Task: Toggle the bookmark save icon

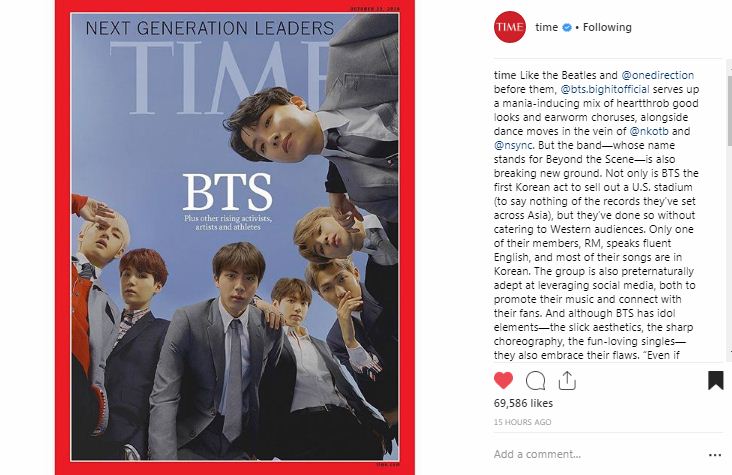Action: (x=715, y=380)
